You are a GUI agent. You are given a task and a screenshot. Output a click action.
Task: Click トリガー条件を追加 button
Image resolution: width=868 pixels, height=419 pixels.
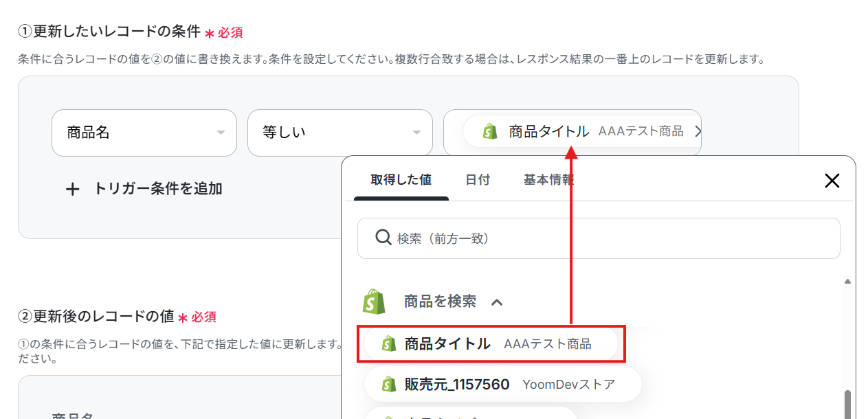coord(144,189)
